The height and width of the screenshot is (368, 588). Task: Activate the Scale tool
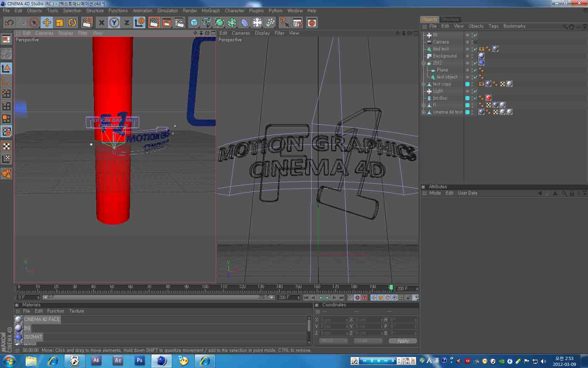point(60,23)
